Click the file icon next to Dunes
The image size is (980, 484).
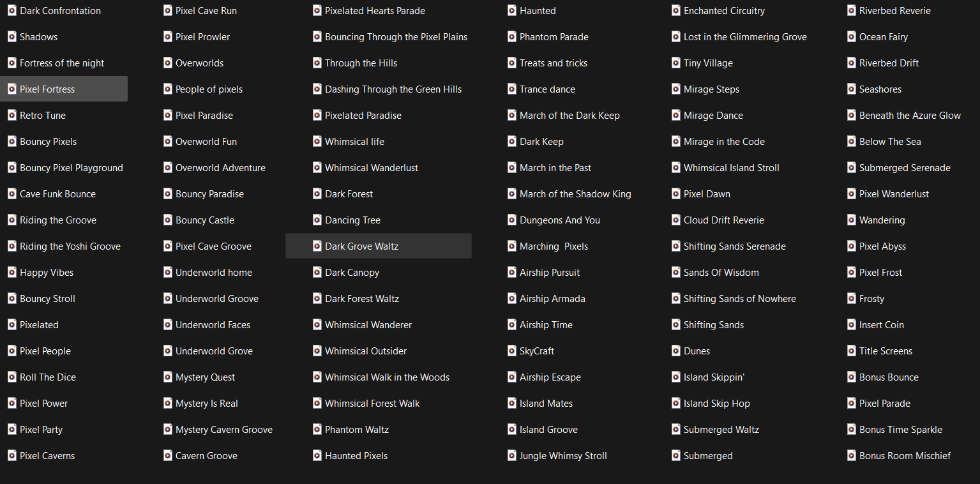(676, 351)
